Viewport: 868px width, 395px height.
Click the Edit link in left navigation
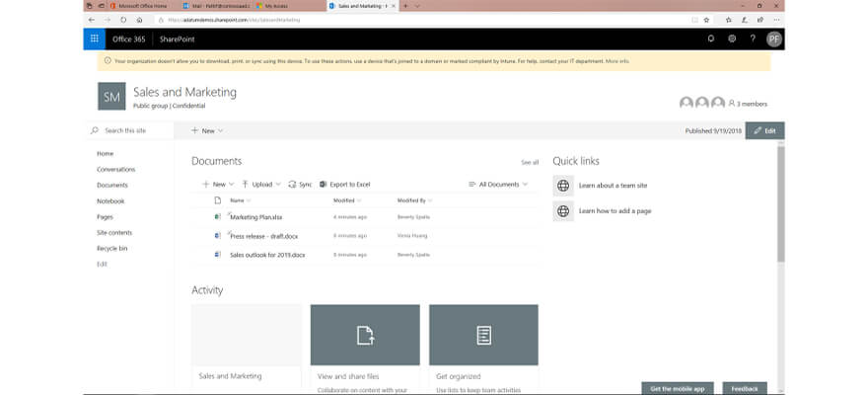coord(102,265)
